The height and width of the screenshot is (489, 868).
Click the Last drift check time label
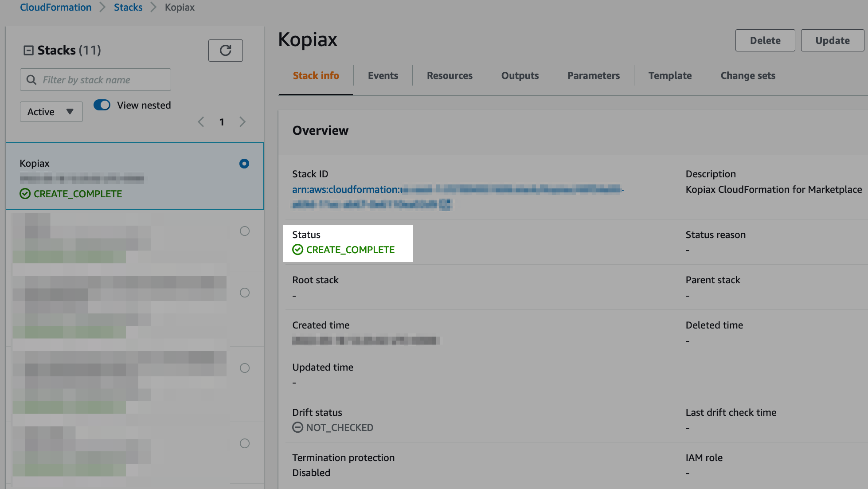click(x=731, y=413)
